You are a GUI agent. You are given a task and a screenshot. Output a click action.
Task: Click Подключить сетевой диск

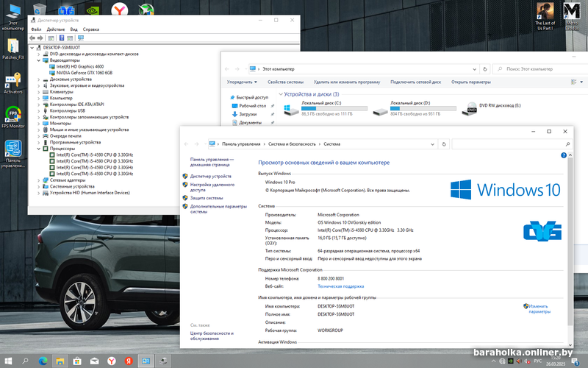tap(415, 82)
